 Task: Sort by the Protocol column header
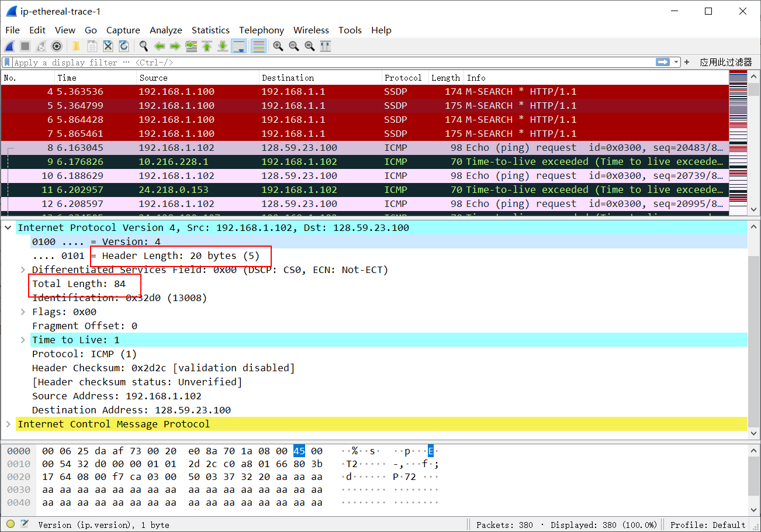click(405, 78)
